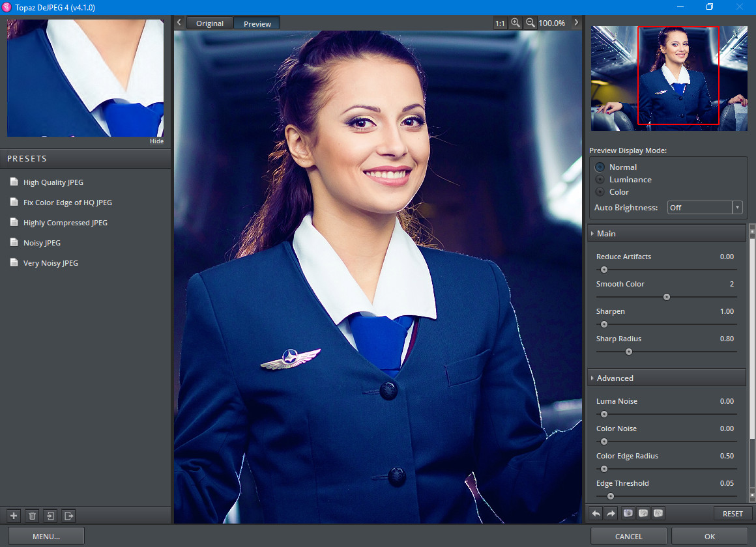This screenshot has height=547, width=756.
Task: Click the zoom out magnifier icon
Action: (531, 23)
